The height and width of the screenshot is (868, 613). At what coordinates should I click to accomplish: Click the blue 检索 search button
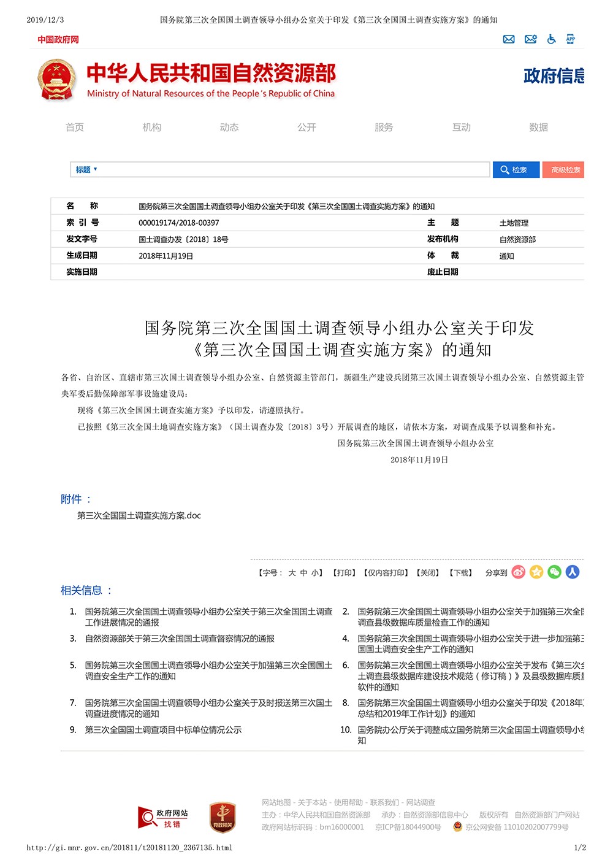point(516,170)
